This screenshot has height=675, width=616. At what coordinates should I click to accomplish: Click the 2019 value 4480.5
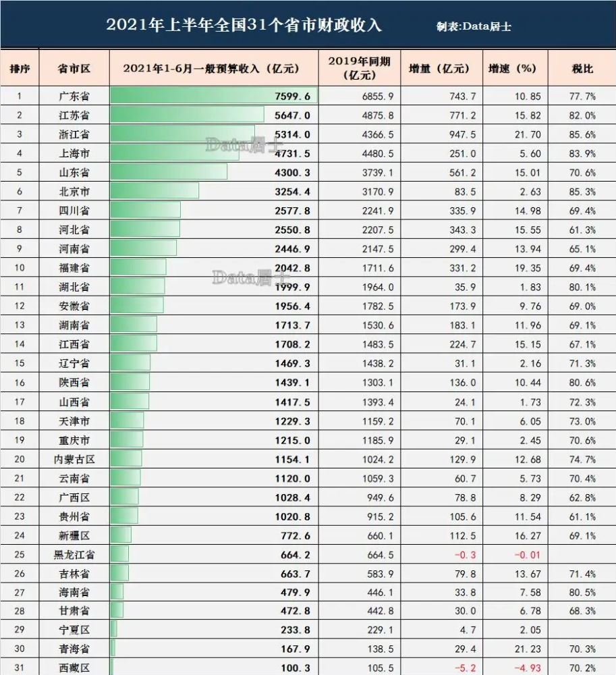point(378,153)
